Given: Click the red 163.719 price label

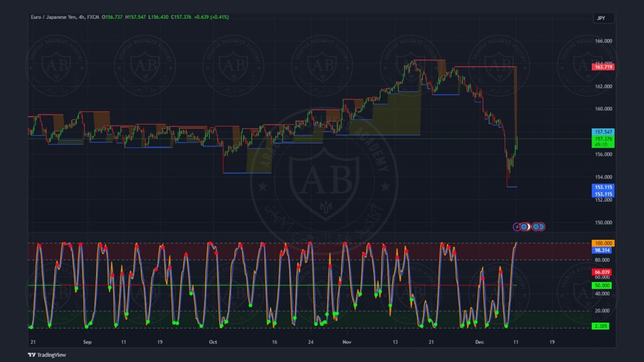Looking at the screenshot, I should [603, 67].
